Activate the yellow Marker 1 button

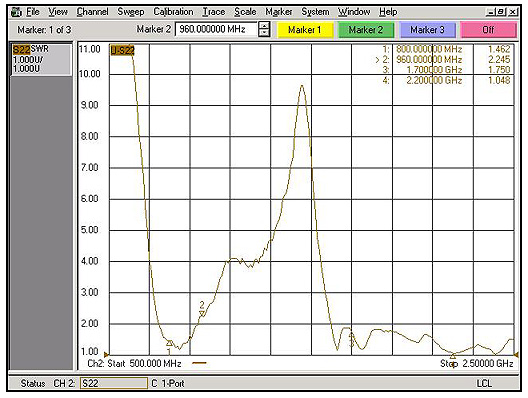305,30
